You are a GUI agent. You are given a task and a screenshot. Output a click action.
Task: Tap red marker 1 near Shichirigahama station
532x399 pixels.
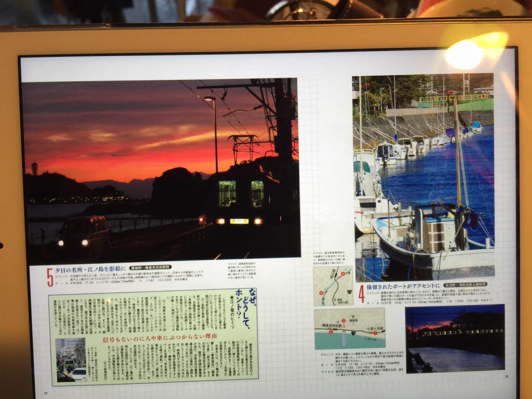coord(375,333)
